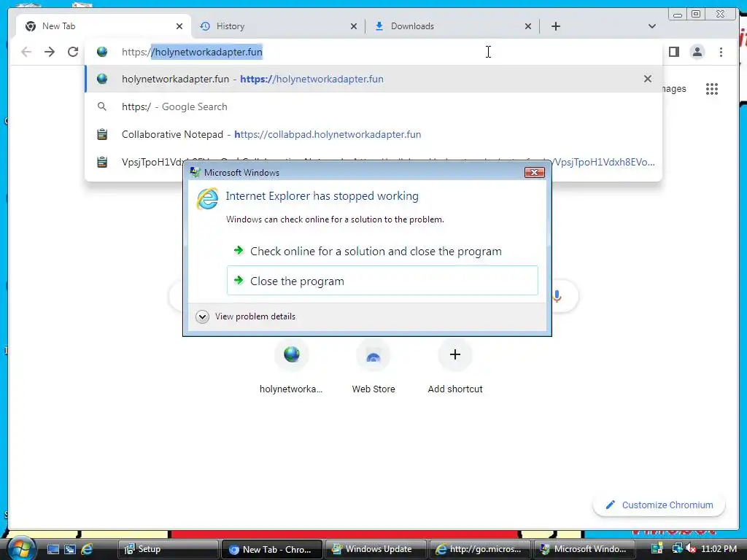The image size is (747, 560).
Task: Click the muted volume tray icon
Action: coord(690,548)
